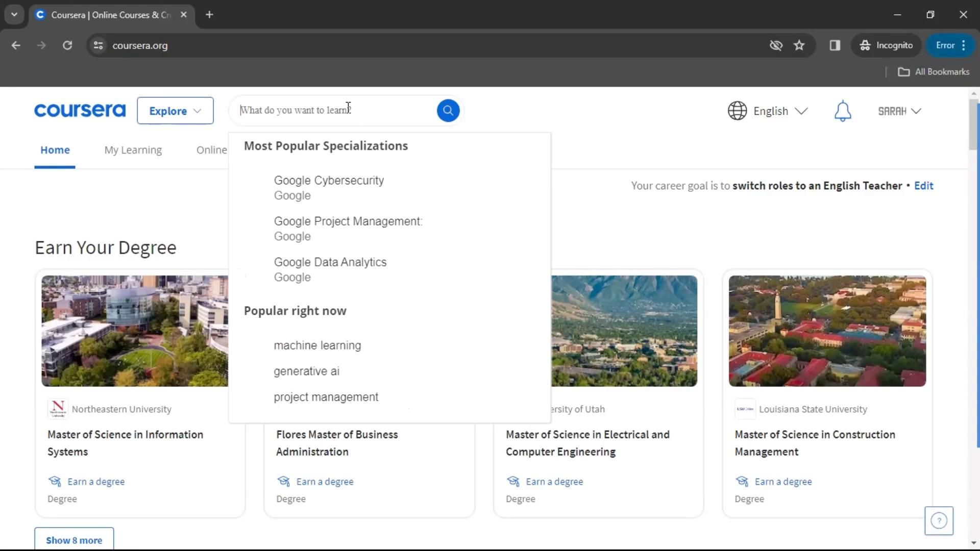The image size is (980, 551).
Task: Switch to the My Learning tab
Action: (x=133, y=150)
